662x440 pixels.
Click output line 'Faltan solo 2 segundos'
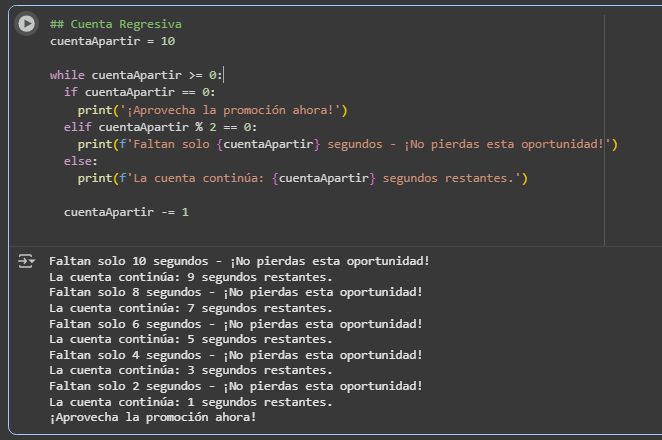(235, 386)
